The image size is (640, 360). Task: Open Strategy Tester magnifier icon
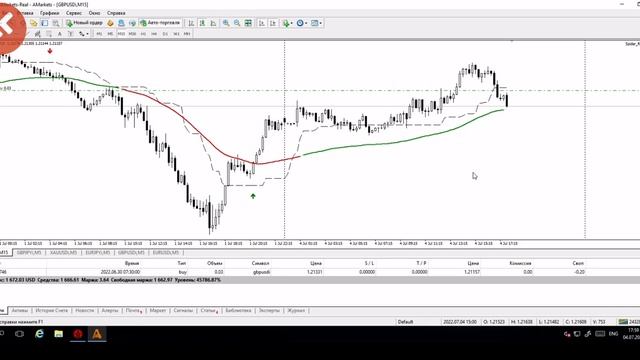point(56,23)
